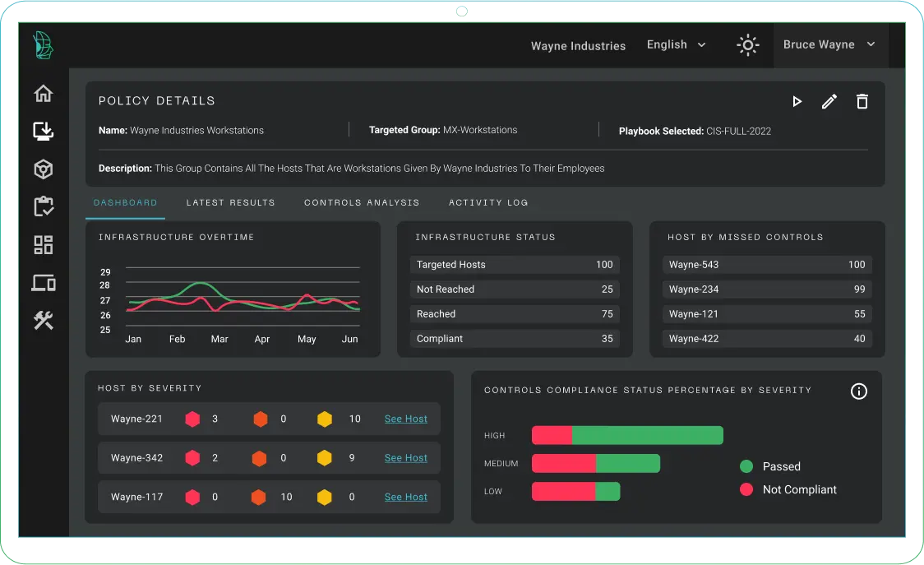Click the Infrastructure Overtime line chart
This screenshot has height=565, width=924.
[x=243, y=297]
